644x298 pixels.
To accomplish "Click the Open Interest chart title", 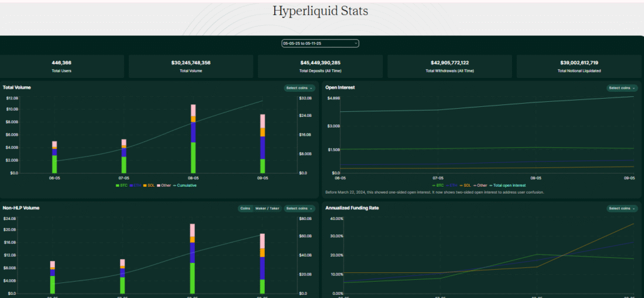I will point(340,87).
